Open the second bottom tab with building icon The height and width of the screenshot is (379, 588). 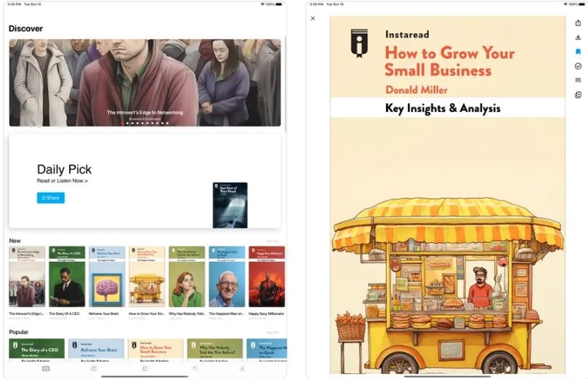pyautogui.click(x=94, y=369)
